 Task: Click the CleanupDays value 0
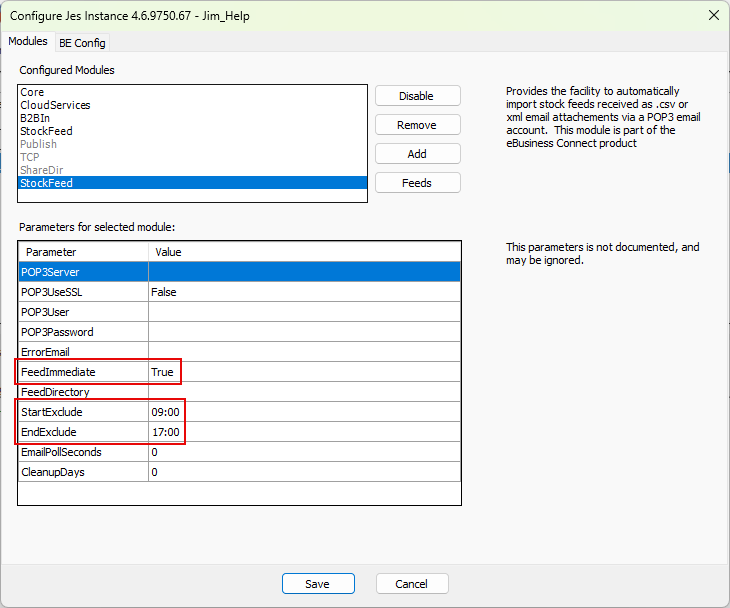[x=304, y=472]
